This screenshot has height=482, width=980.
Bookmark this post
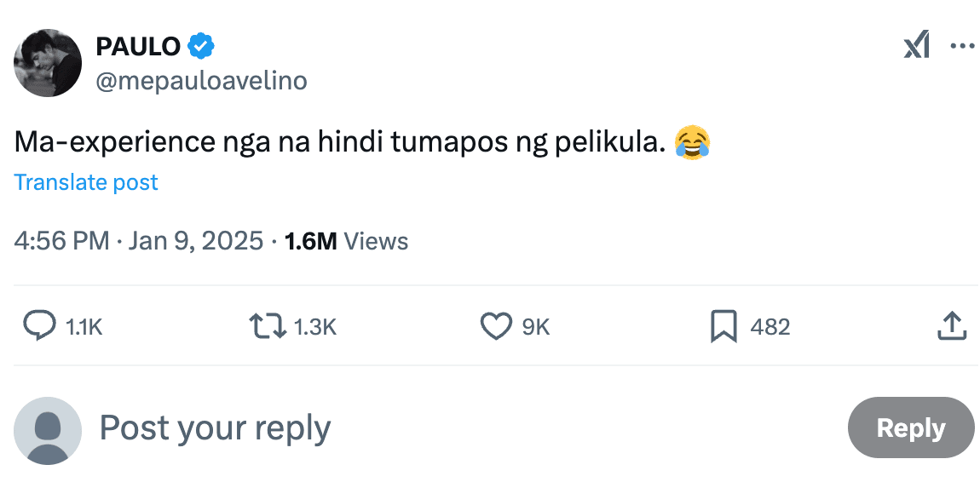pos(723,326)
